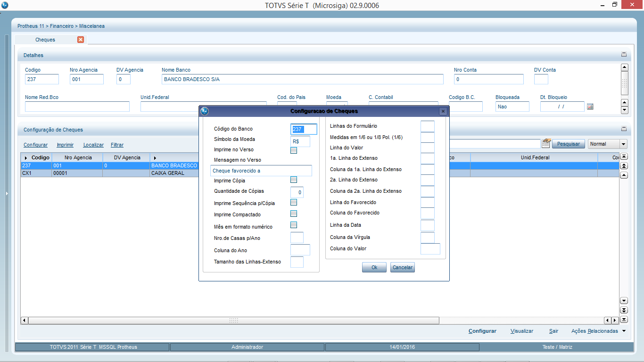This screenshot has height=362, width=644.
Task: Click grid single line-down arrow
Action: [624, 301]
